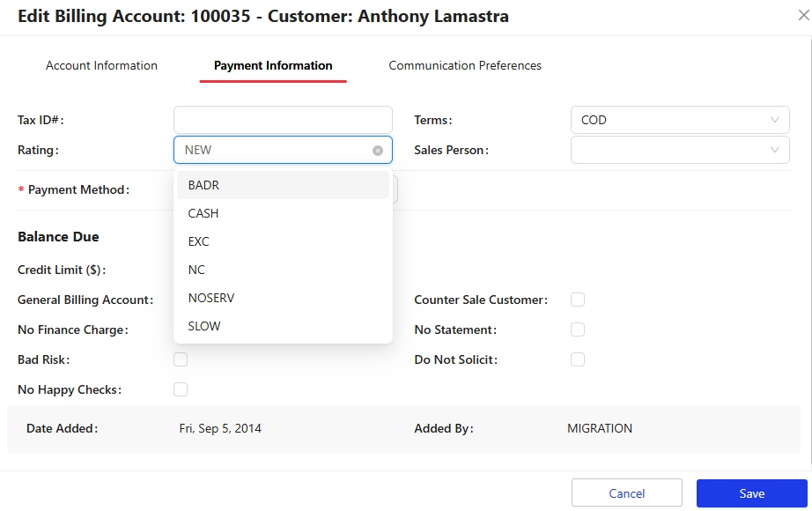Enable the No Happy Checks checkbox
The image size is (812, 511).
point(181,389)
